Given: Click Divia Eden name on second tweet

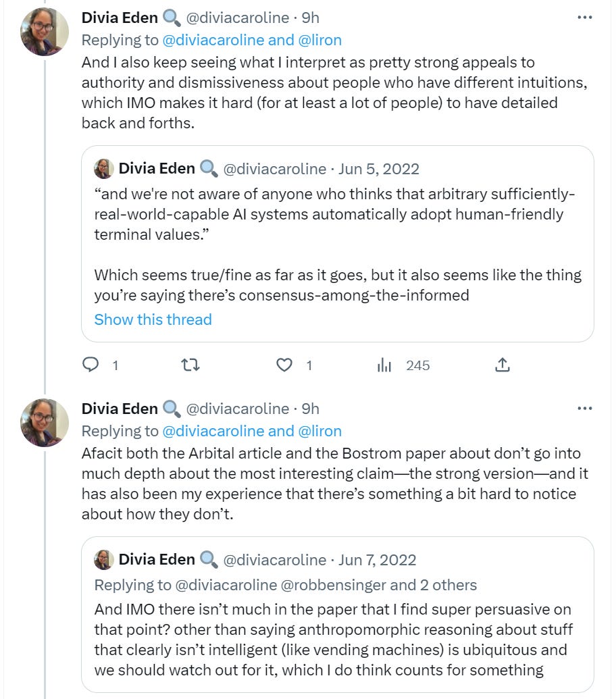Looking at the screenshot, I should [120, 409].
